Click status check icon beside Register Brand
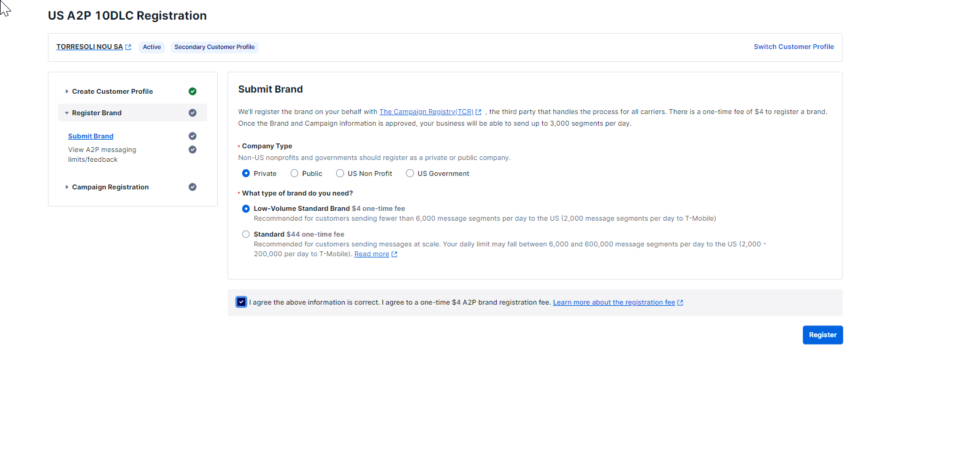The image size is (980, 472). tap(193, 113)
